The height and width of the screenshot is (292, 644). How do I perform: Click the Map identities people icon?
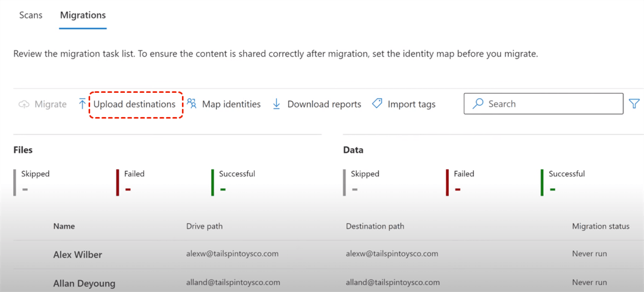(192, 104)
